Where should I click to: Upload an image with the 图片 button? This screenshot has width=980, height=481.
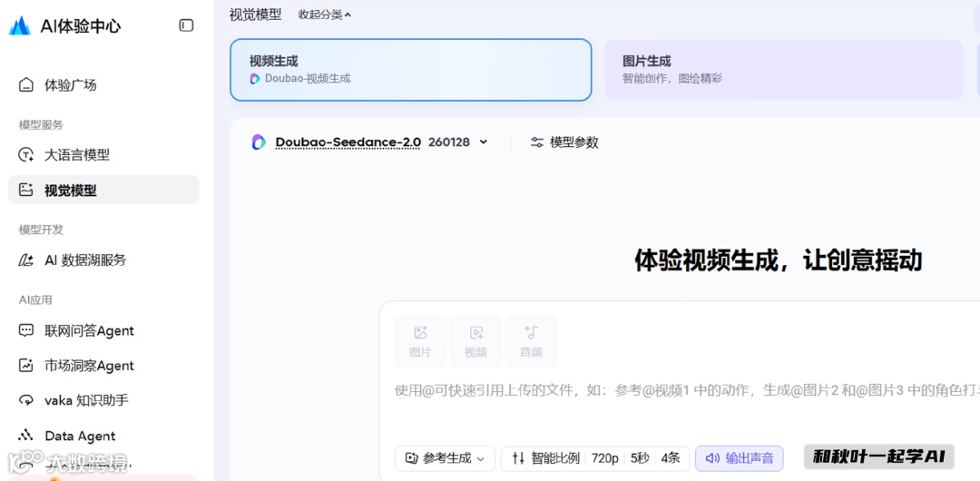click(421, 341)
